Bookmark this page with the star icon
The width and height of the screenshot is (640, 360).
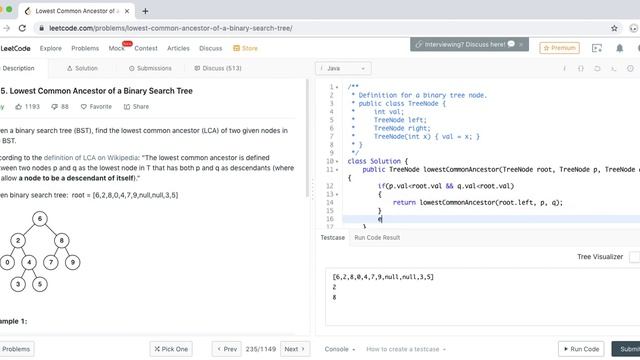tap(614, 28)
